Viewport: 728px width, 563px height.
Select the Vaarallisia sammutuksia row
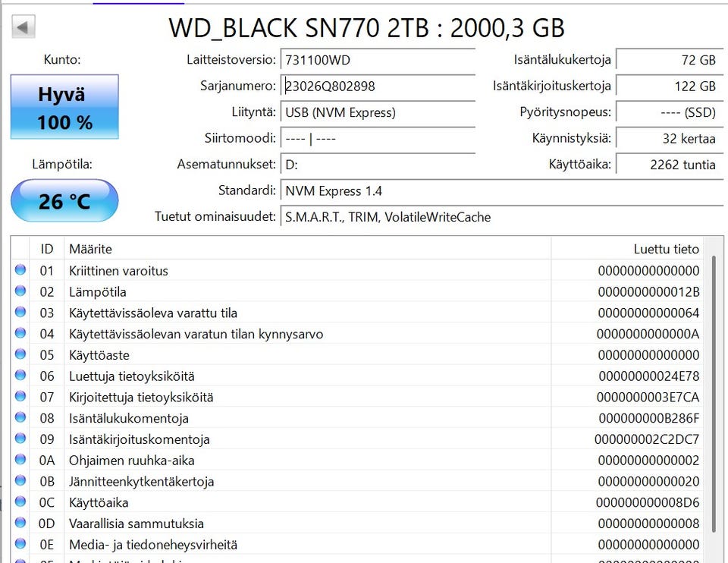coord(357,524)
